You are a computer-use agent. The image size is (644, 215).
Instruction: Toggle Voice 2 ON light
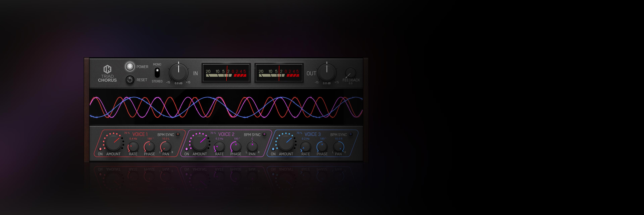[x=186, y=149]
